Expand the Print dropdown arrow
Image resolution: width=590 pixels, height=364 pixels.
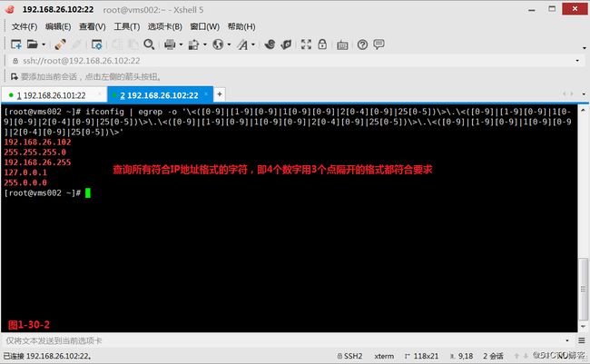(181, 44)
